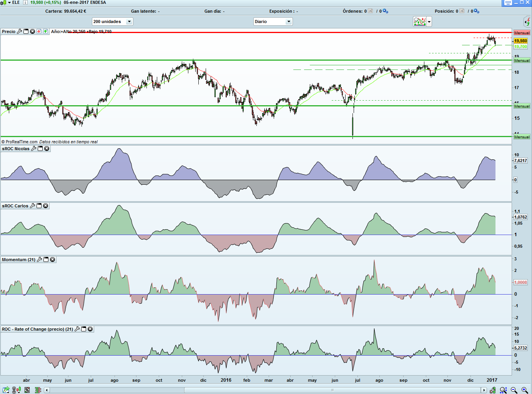Open the 200 unidades dropdown

[112, 22]
